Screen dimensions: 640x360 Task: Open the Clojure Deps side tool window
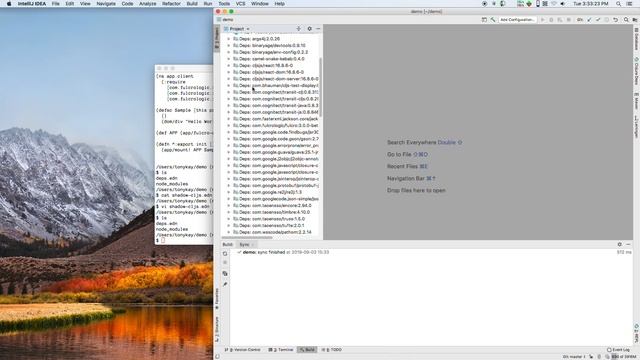click(636, 71)
